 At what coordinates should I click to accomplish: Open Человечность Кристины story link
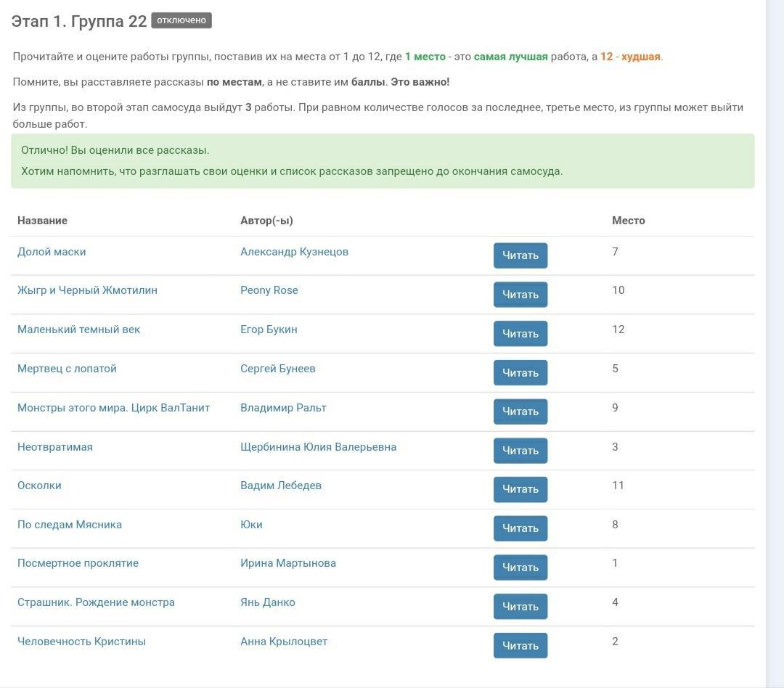click(x=81, y=642)
